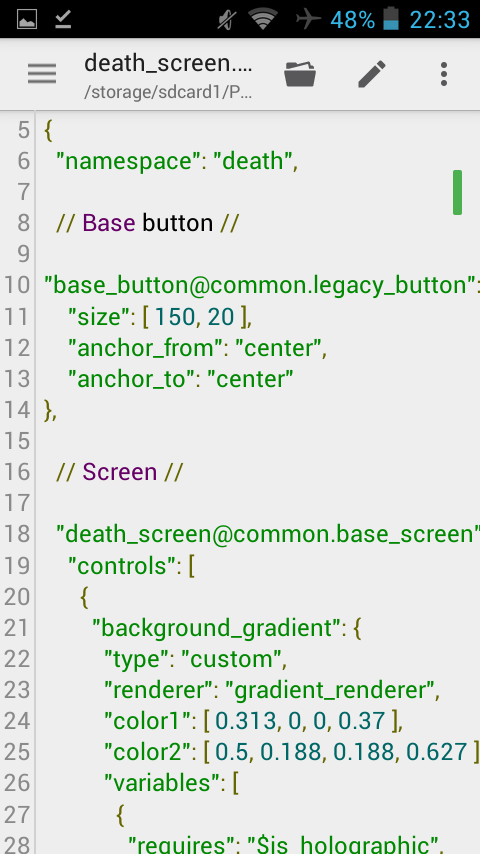
Task: Grab the green fast-scroll handle
Action: click(458, 192)
